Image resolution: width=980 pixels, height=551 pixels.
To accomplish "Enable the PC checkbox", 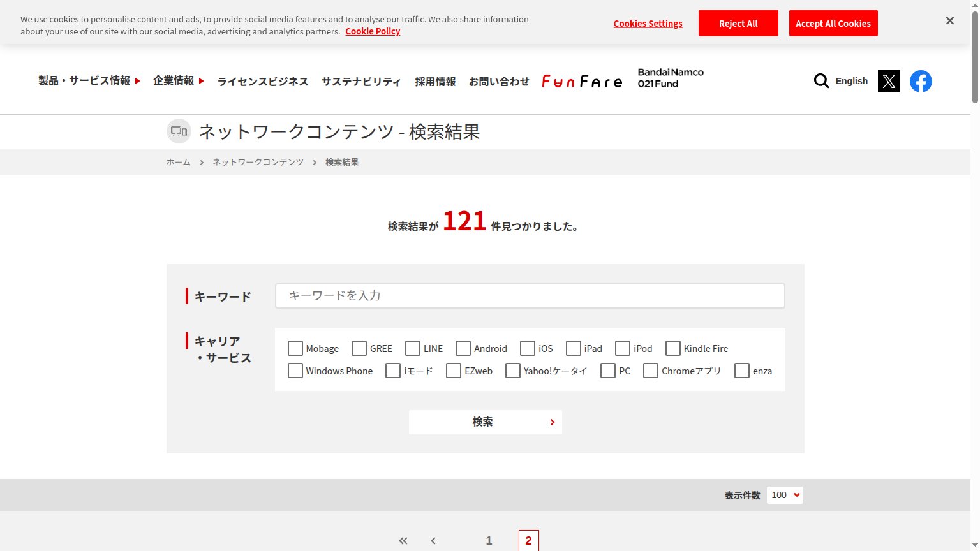I will [608, 371].
